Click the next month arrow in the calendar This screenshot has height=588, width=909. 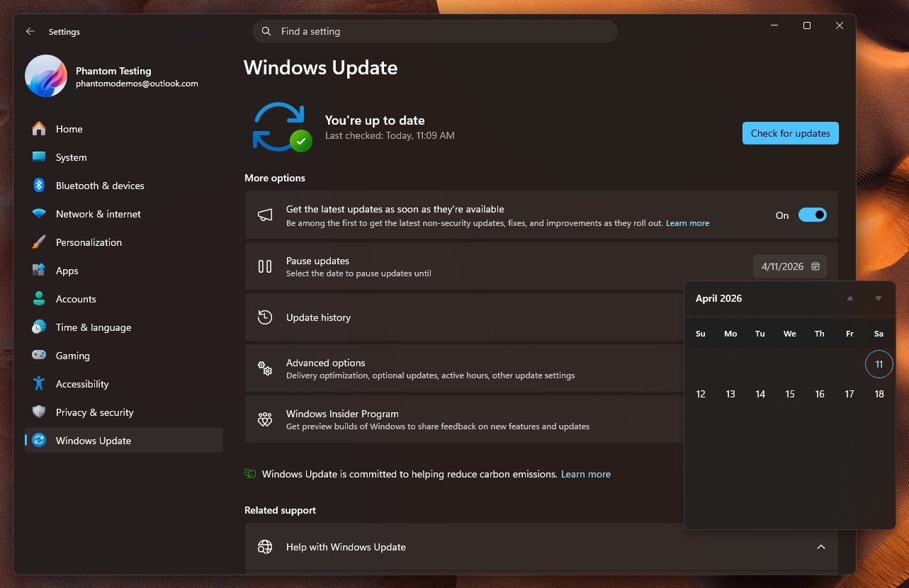point(879,298)
